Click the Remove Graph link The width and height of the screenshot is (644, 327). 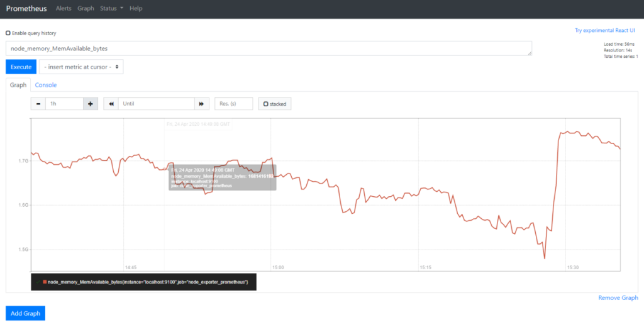pyautogui.click(x=618, y=297)
